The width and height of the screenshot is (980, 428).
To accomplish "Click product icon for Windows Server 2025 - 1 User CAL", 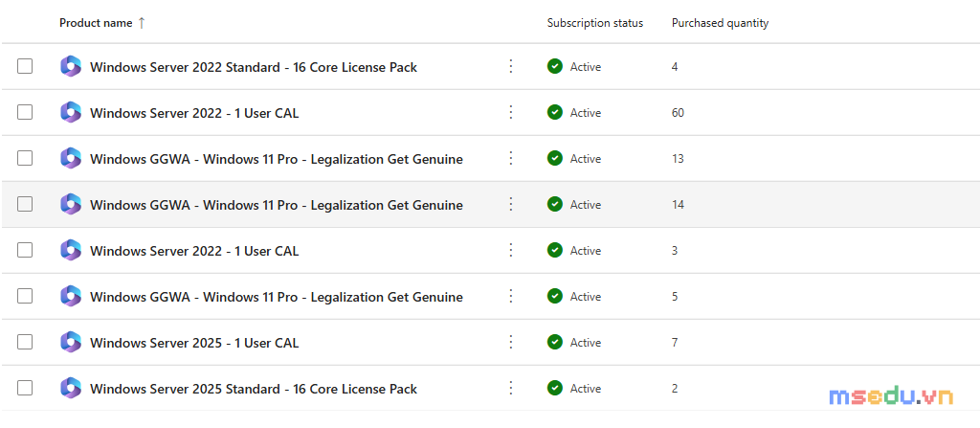I will click(x=71, y=342).
